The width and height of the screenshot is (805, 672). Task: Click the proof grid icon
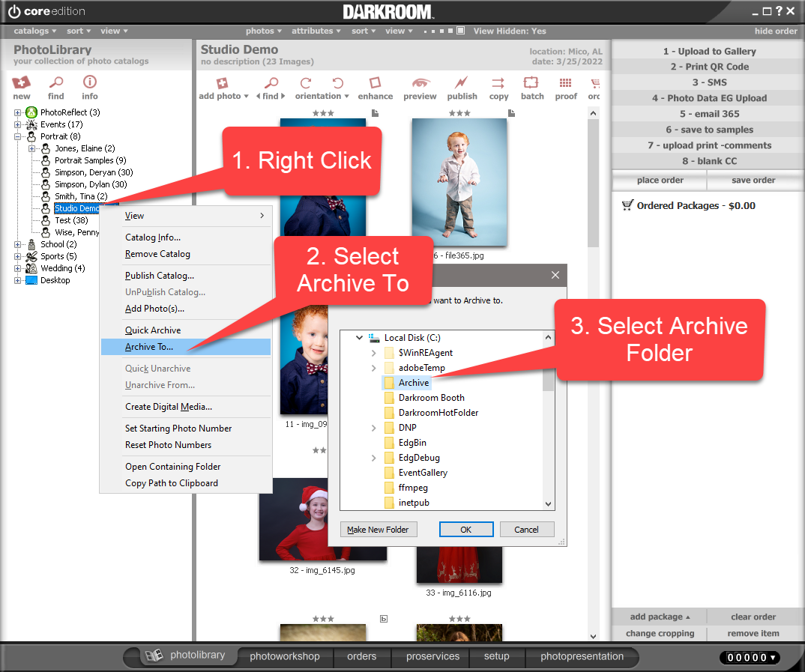coord(565,82)
